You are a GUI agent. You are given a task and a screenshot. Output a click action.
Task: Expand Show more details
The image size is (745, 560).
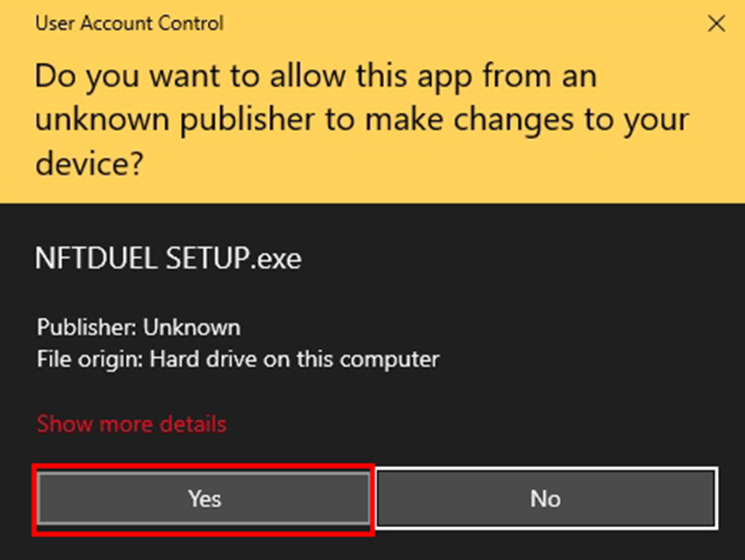click(x=131, y=423)
